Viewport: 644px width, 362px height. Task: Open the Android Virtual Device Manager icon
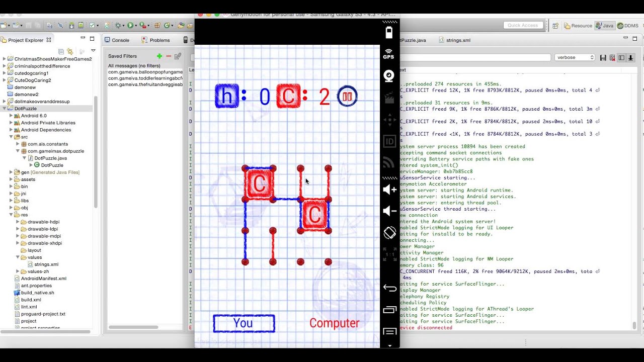click(80, 25)
